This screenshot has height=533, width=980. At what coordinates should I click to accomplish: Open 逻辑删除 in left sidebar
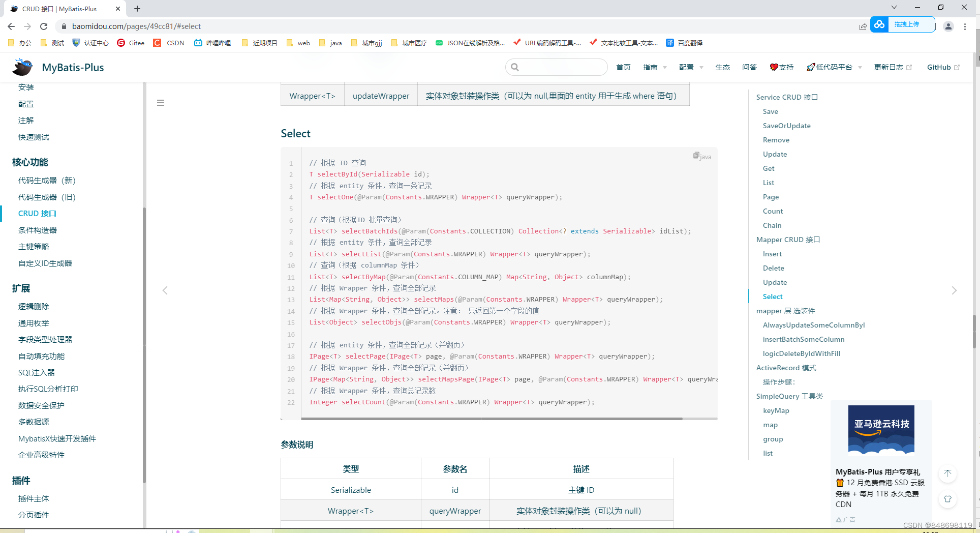click(x=34, y=306)
